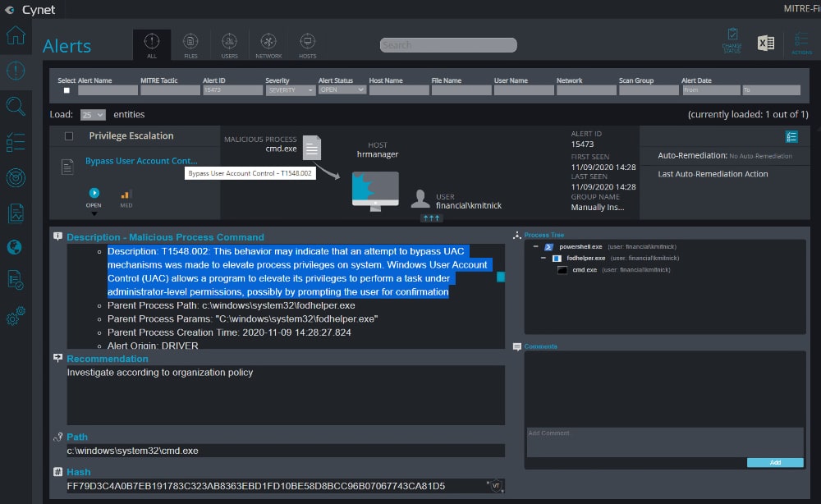
Task: Click the user silhouette icon
Action: click(x=420, y=199)
